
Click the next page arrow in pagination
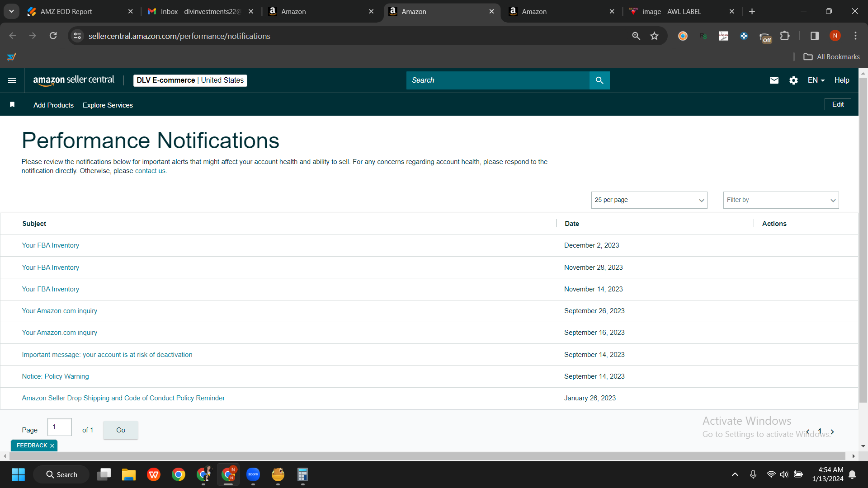[x=832, y=432]
